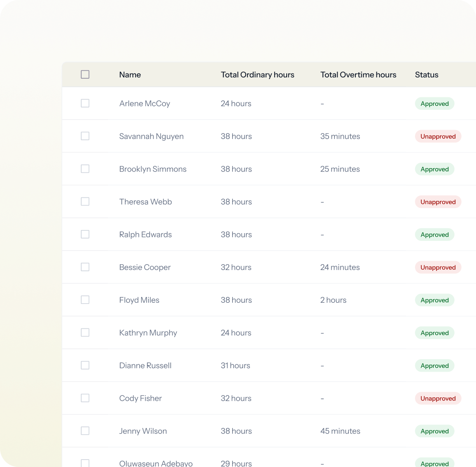Check the box for Arlene McCoy
Screen dimensions: 476x467
click(85, 103)
